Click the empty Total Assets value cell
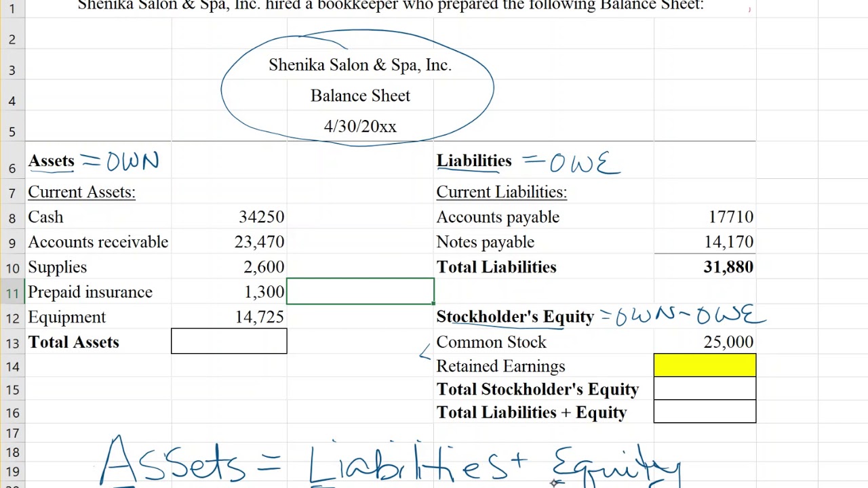This screenshot has width=868, height=488. [x=229, y=341]
